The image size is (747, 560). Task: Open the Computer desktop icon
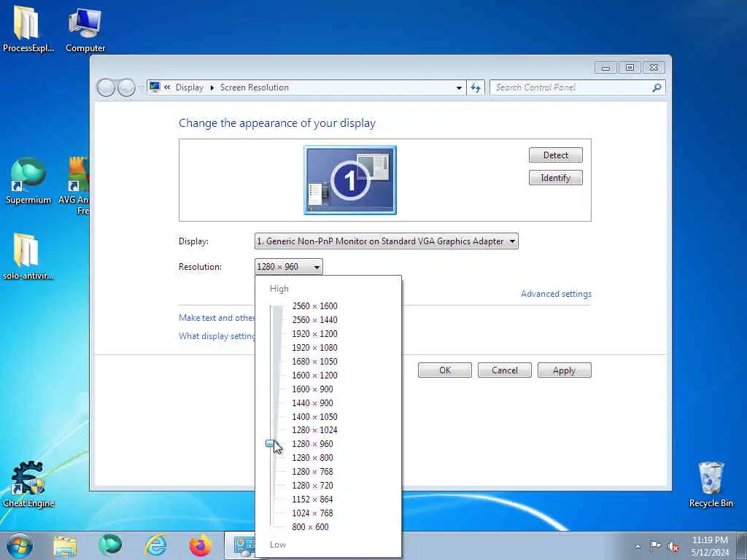click(85, 28)
